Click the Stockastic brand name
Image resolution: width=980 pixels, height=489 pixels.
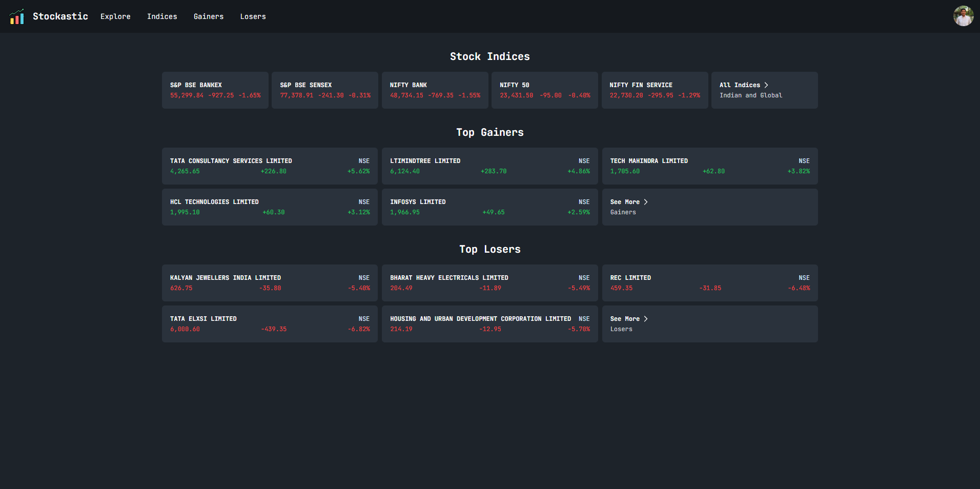(x=60, y=16)
